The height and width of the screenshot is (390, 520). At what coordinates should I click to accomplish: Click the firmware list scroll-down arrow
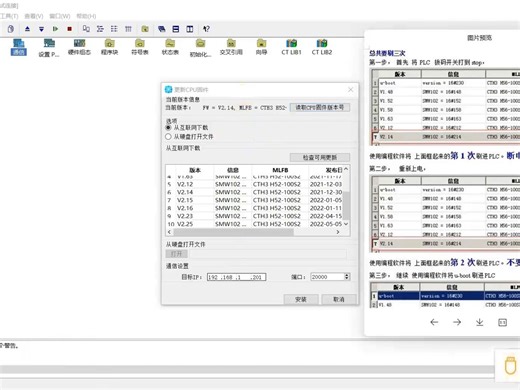346,224
